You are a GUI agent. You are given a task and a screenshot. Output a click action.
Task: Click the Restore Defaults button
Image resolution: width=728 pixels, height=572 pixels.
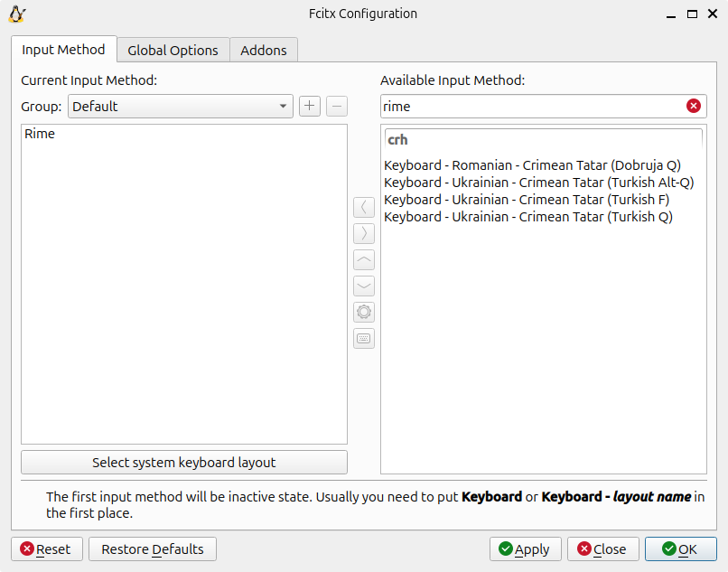tap(153, 549)
